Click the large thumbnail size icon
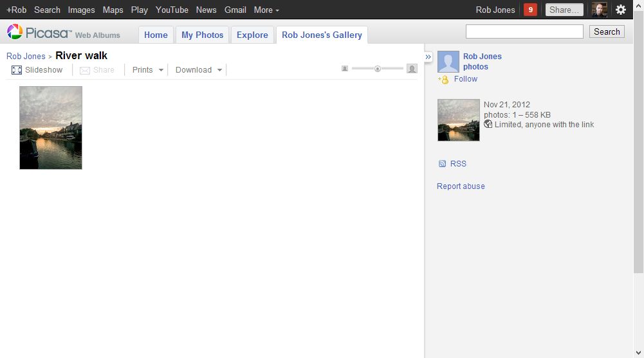This screenshot has width=644, height=358. tap(412, 69)
